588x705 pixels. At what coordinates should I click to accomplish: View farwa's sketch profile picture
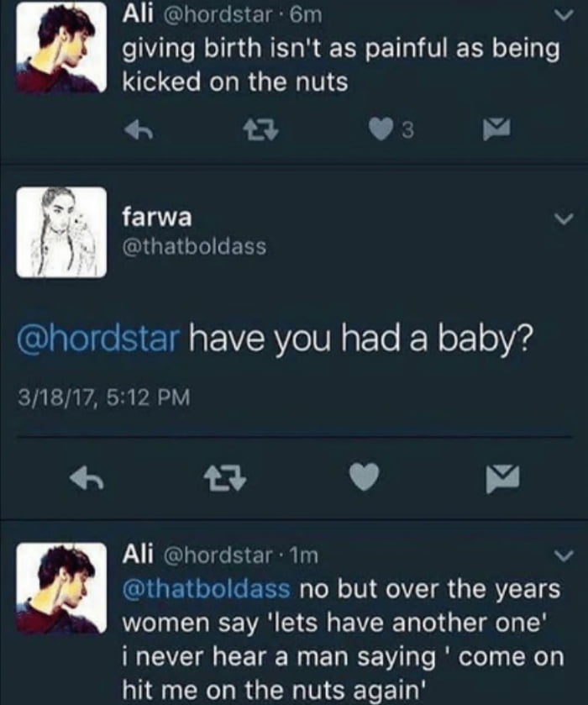coord(61,232)
